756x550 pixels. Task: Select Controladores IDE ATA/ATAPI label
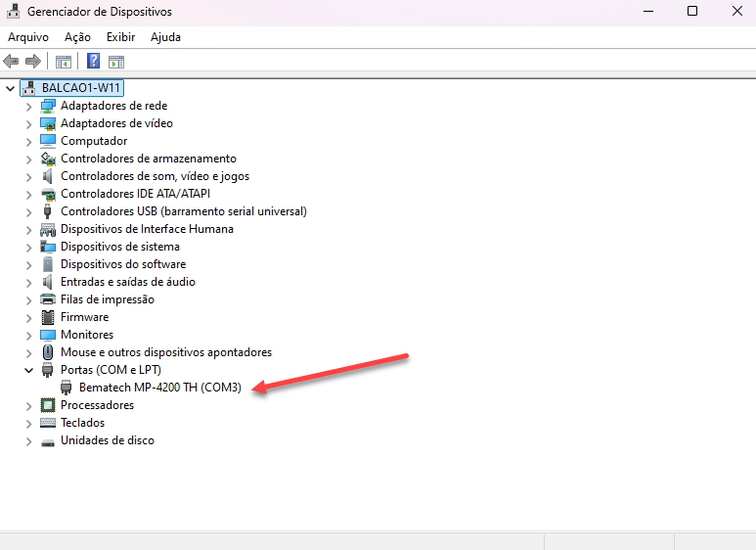pyautogui.click(x=136, y=194)
